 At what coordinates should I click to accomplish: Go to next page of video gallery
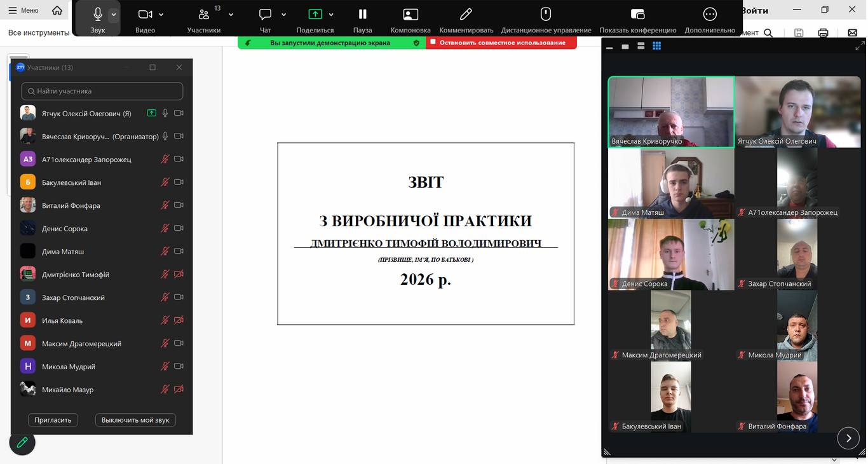[848, 438]
